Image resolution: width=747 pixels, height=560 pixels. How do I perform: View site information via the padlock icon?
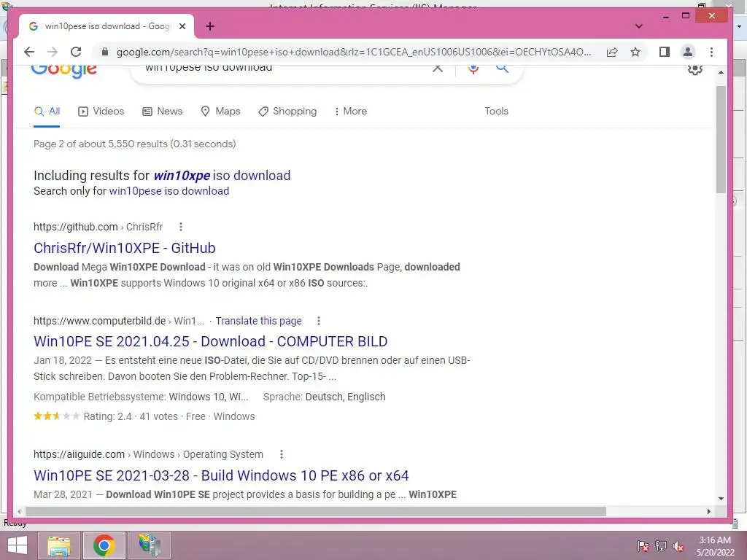tap(105, 52)
